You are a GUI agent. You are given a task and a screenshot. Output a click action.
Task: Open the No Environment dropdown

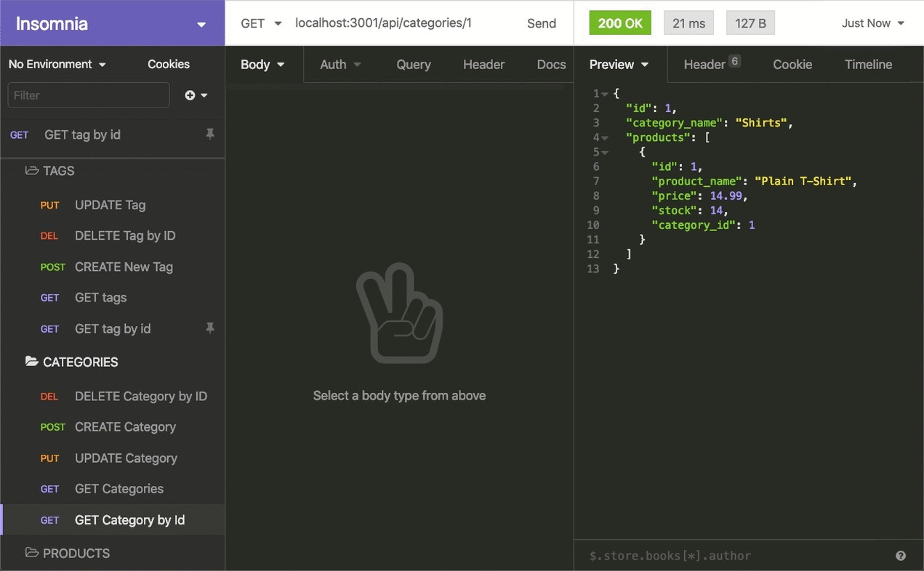(x=57, y=64)
